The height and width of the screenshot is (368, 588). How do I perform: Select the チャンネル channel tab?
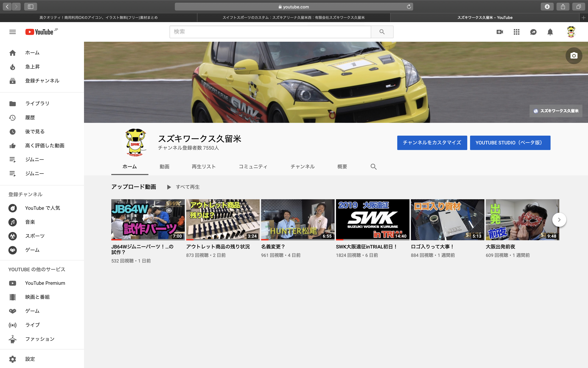(303, 167)
